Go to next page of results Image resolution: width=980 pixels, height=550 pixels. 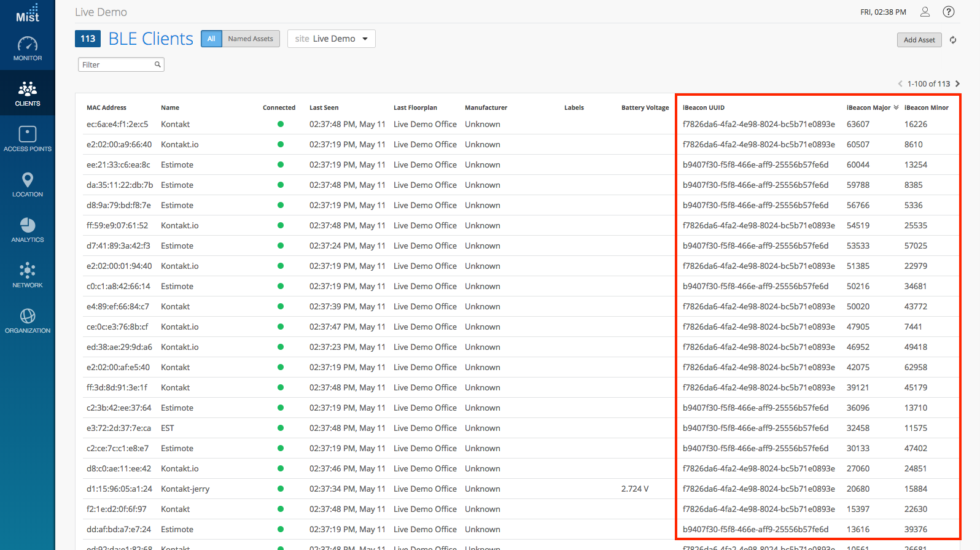[x=957, y=83]
